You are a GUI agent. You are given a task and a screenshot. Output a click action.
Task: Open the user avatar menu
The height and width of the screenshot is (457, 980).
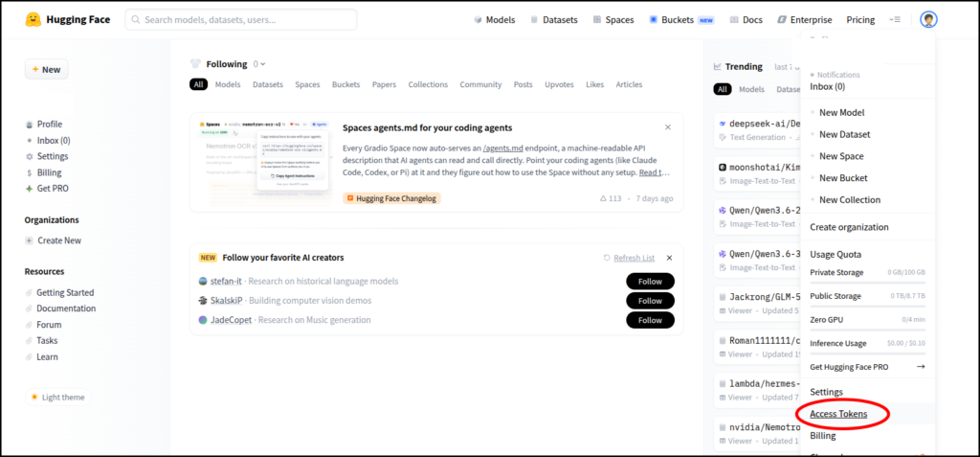click(928, 19)
